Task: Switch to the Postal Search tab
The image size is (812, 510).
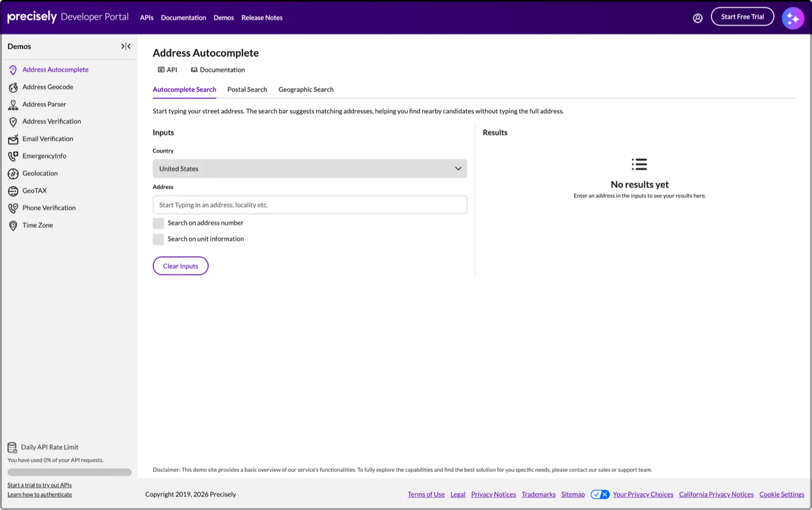Action: (x=247, y=89)
